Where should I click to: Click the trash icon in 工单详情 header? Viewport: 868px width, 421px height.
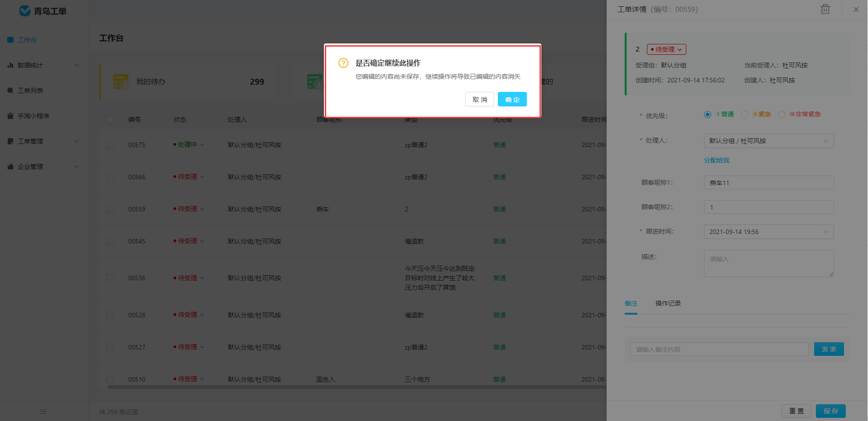(825, 9)
